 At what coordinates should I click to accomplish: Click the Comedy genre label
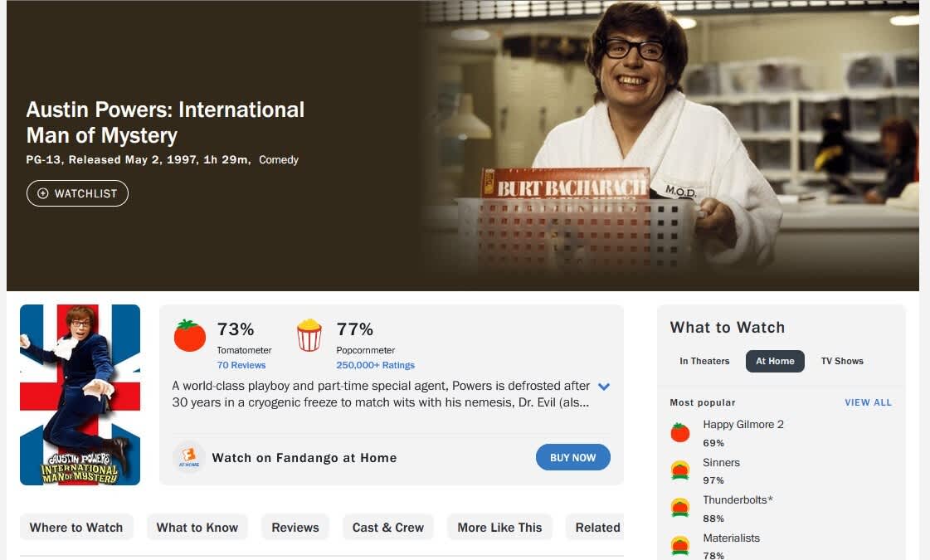click(279, 159)
